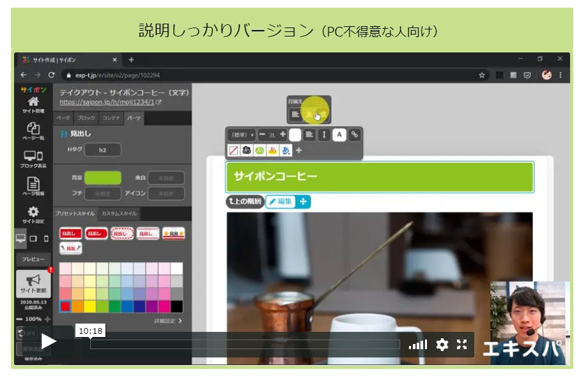Click the line height icon in toolbar
Image resolution: width=588 pixels, height=376 pixels.
(324, 134)
